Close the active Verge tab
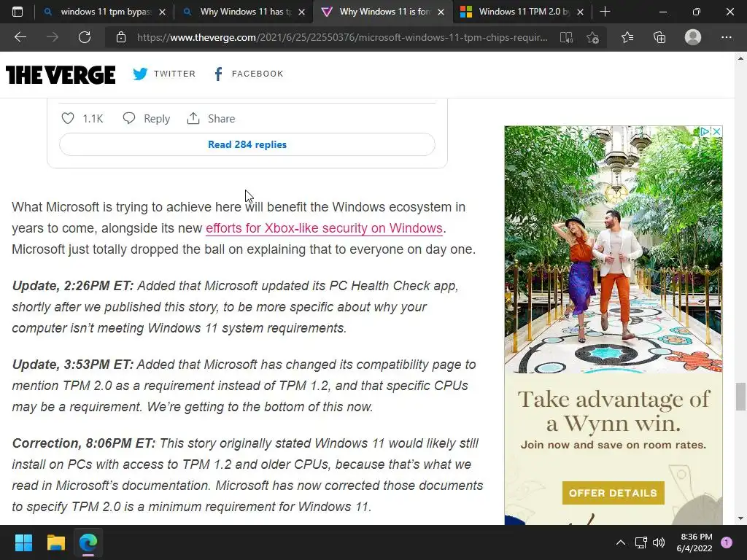The width and height of the screenshot is (747, 560). click(x=441, y=12)
